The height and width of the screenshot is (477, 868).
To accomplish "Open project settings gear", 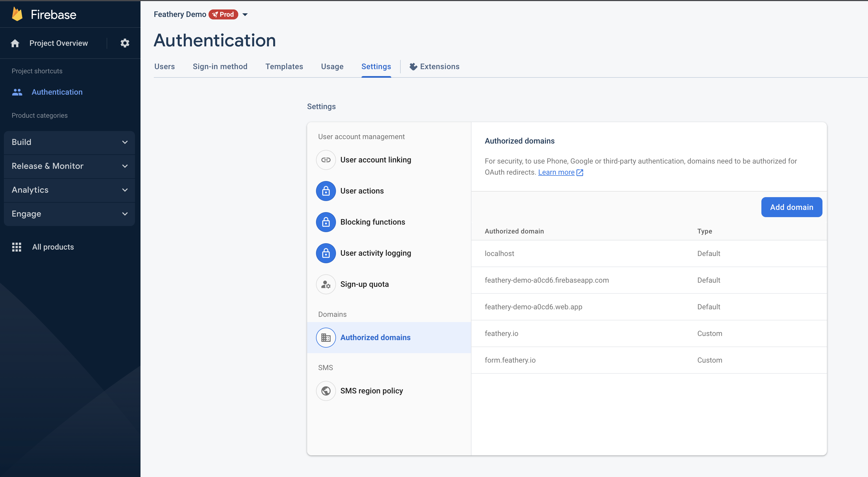I will 124,43.
